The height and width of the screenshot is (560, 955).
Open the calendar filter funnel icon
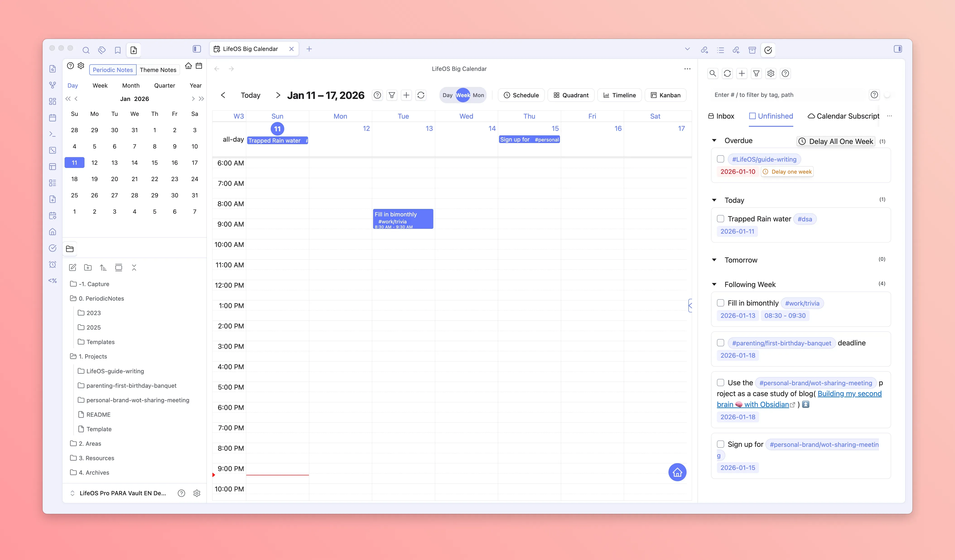(x=392, y=95)
